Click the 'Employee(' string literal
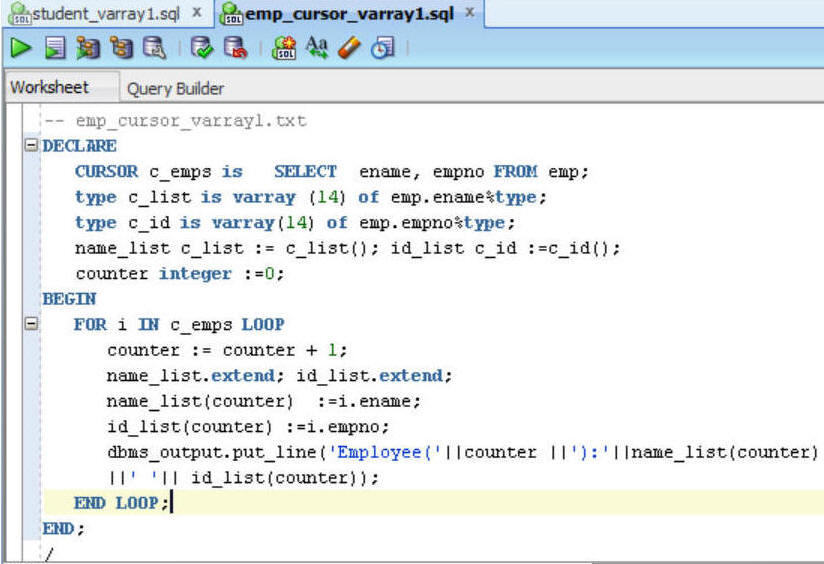 [x=385, y=452]
